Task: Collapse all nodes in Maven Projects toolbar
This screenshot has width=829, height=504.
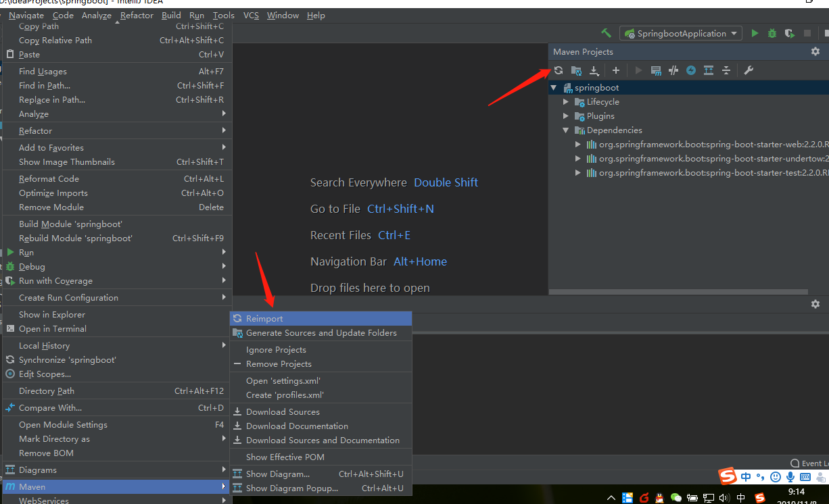Action: click(726, 70)
